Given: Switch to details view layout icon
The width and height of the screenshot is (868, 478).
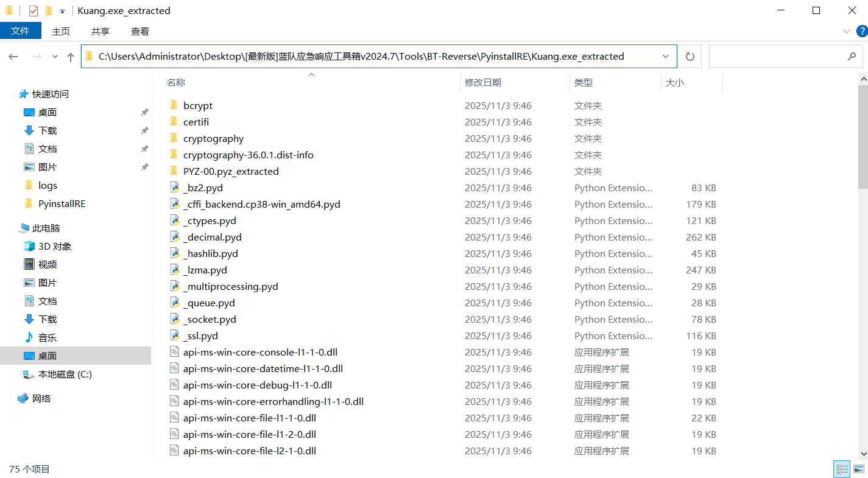Looking at the screenshot, I should pos(842,469).
